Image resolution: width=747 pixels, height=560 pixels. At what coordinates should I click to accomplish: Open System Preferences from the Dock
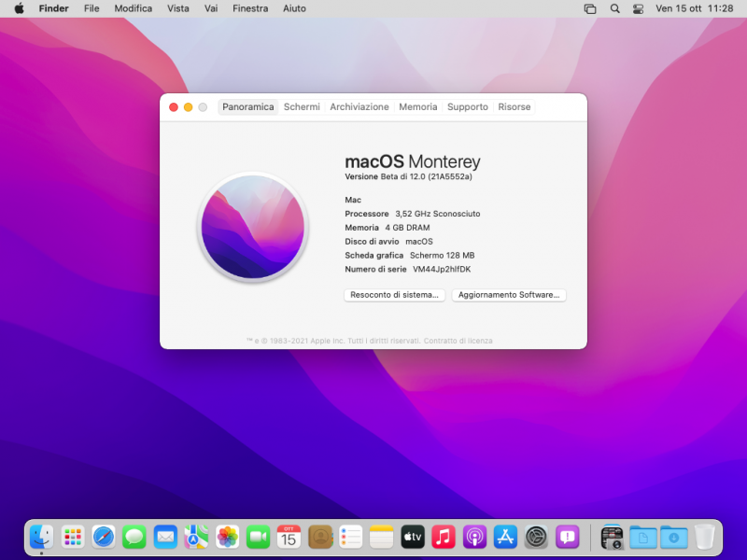(x=536, y=537)
